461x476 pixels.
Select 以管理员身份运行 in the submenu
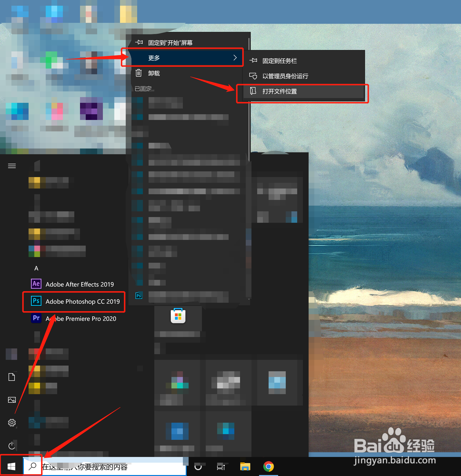click(x=304, y=76)
